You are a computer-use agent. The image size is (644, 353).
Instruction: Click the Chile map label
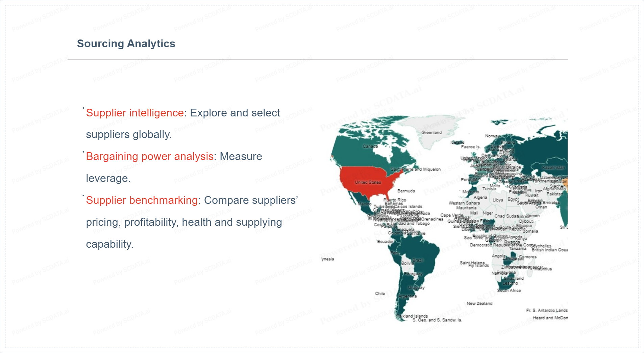[380, 294]
